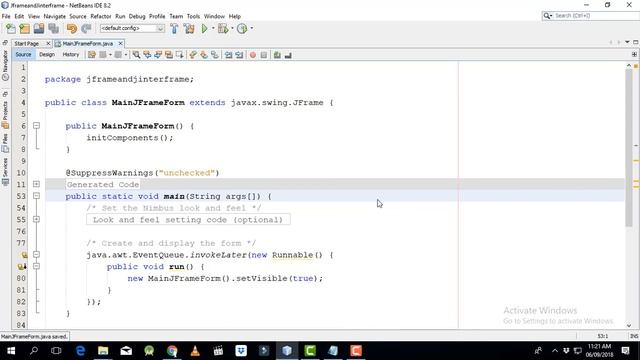Click the Redo arrow icon
Viewport: 640px width, 360px height.
point(86,28)
